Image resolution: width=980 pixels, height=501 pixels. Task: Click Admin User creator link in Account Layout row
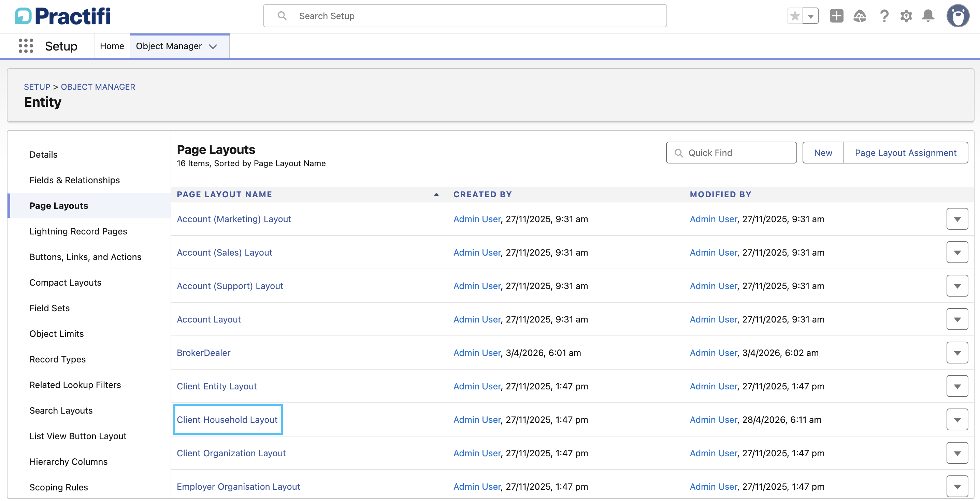point(477,319)
